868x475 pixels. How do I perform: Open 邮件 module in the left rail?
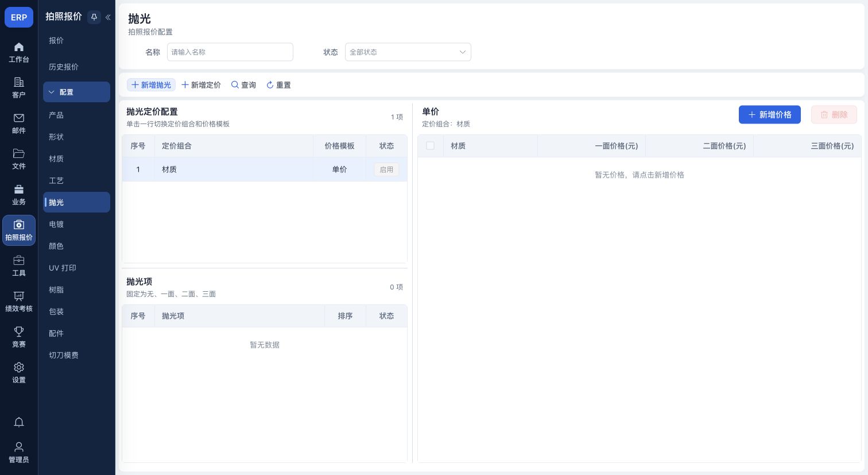coord(19,123)
